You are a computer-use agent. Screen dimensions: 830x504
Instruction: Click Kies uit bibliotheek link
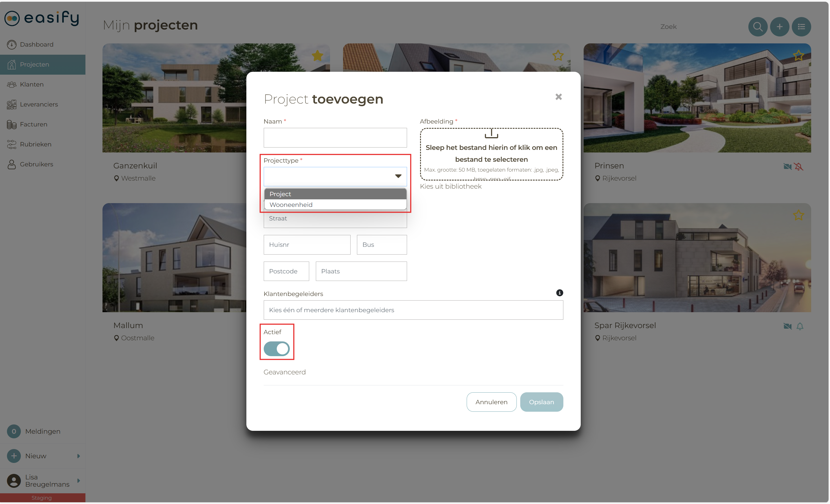(x=451, y=186)
